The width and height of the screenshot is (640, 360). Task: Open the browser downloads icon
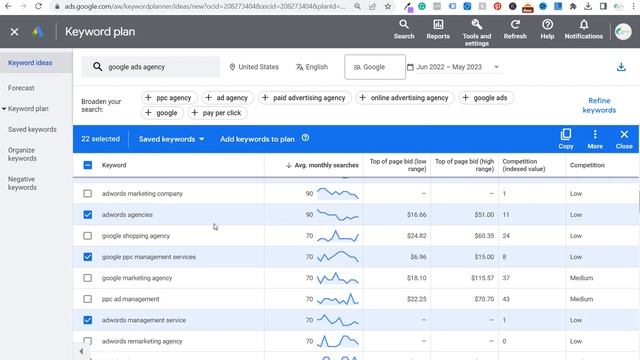pyautogui.click(x=588, y=6)
